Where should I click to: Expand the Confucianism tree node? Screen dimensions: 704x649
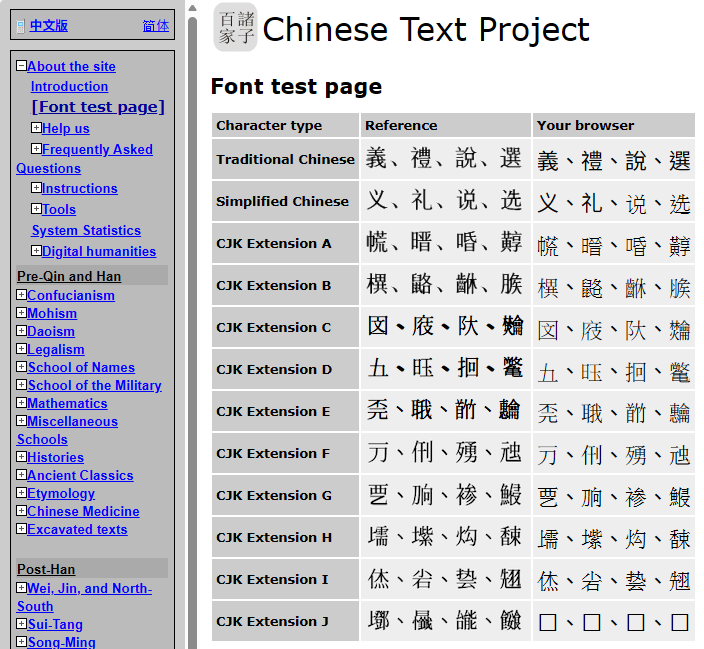click(x=21, y=295)
